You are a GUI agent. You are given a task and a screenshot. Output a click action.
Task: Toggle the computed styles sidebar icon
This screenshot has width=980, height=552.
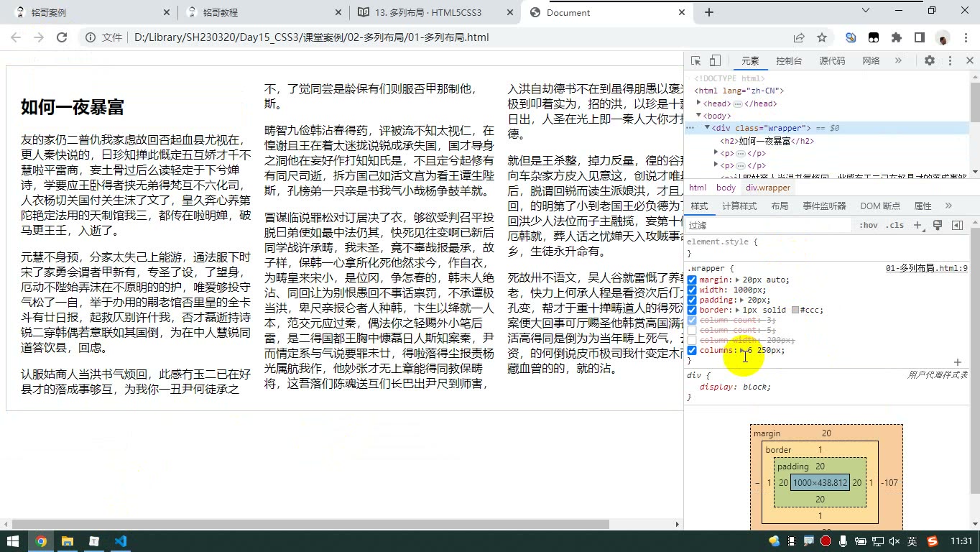tap(957, 226)
